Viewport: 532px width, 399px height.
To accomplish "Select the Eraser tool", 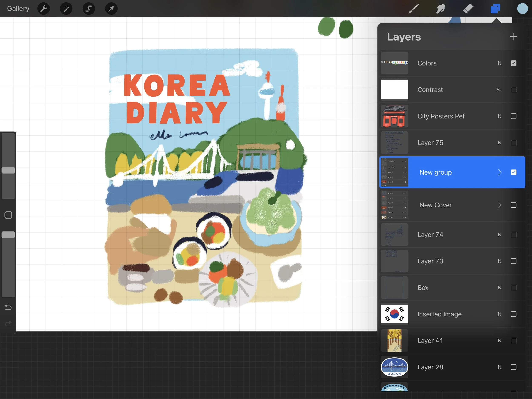I will pos(468,9).
